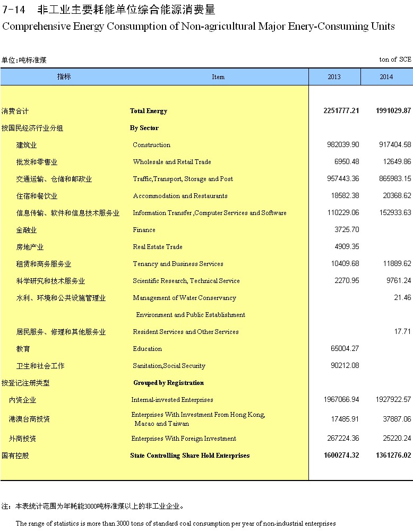Click the table title '7-14 非工业主要耗能单位综合能源消费量'
The height and width of the screenshot is (532, 413).
[109, 11]
